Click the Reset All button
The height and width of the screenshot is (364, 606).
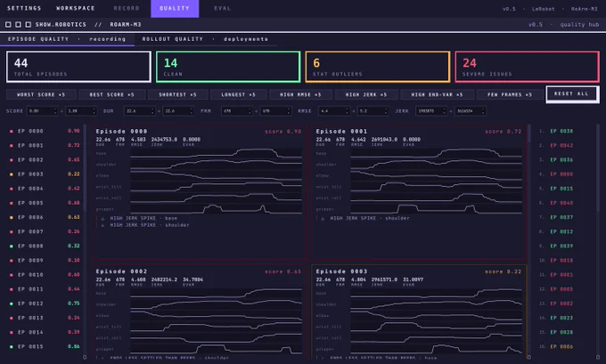click(572, 94)
